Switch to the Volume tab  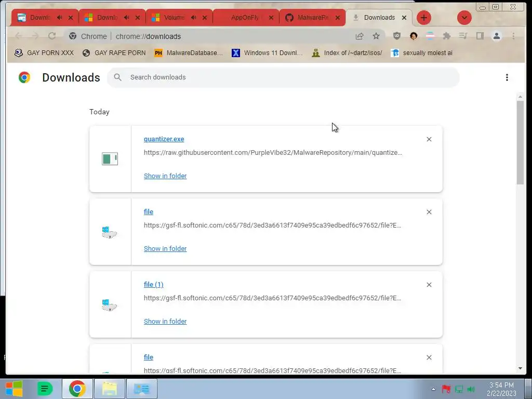click(x=174, y=18)
